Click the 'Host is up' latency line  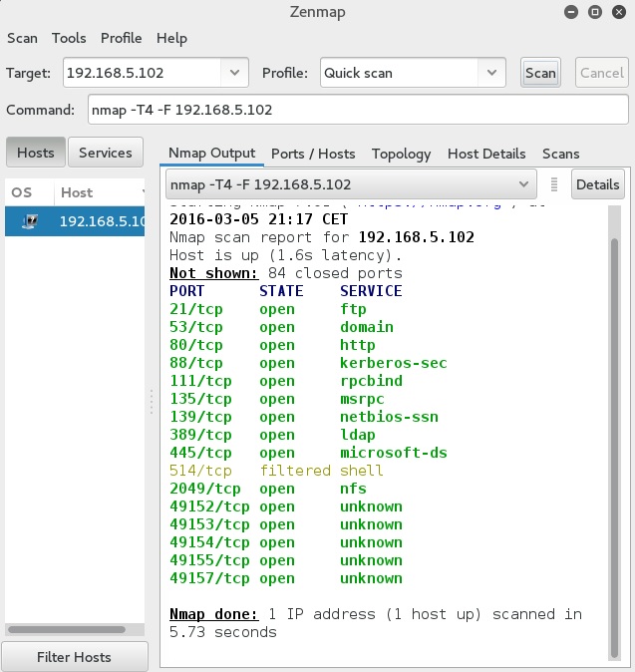286,255
